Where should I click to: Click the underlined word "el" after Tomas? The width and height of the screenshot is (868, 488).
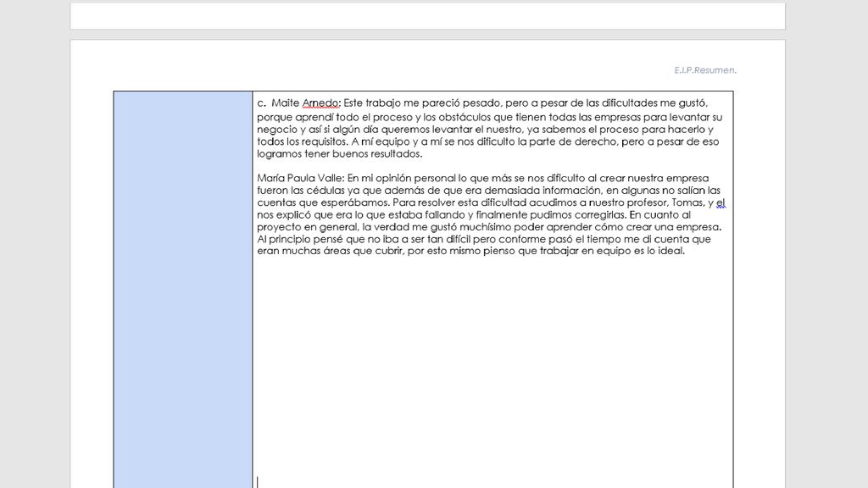721,202
